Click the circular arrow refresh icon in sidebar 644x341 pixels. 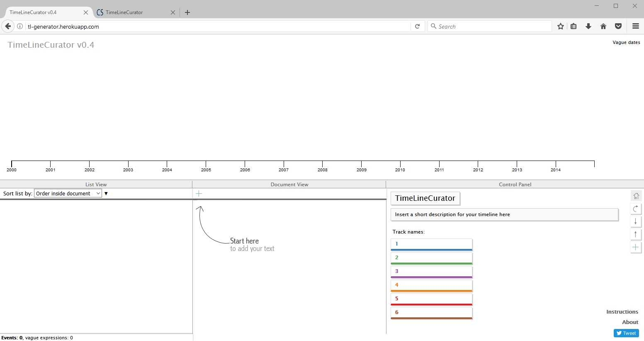[636, 209]
